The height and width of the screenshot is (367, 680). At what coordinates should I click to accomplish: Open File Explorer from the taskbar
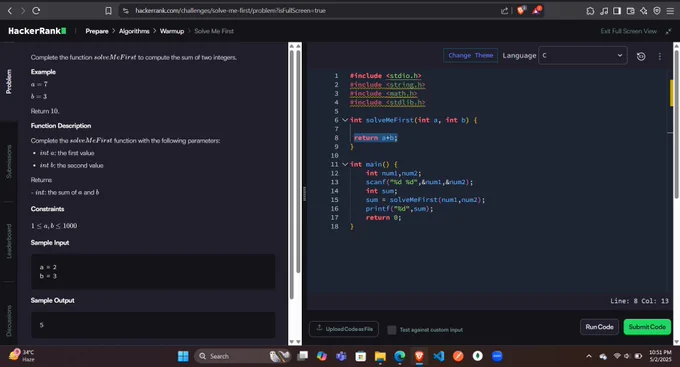pos(380,356)
